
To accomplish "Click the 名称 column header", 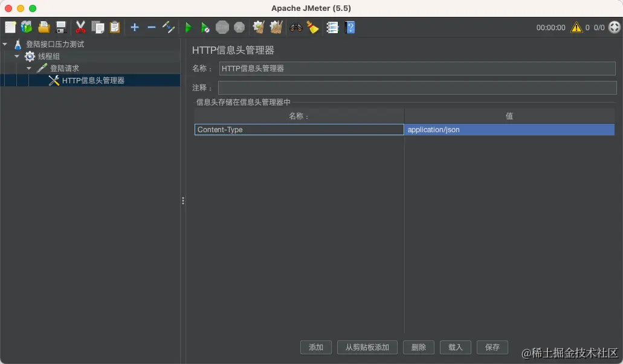I will [x=299, y=116].
